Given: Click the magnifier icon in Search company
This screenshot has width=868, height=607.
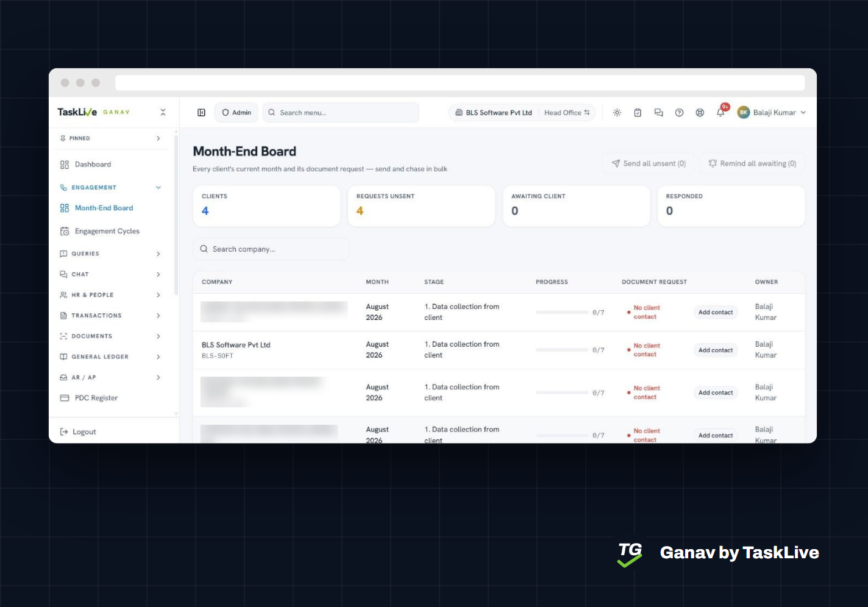Looking at the screenshot, I should [204, 249].
